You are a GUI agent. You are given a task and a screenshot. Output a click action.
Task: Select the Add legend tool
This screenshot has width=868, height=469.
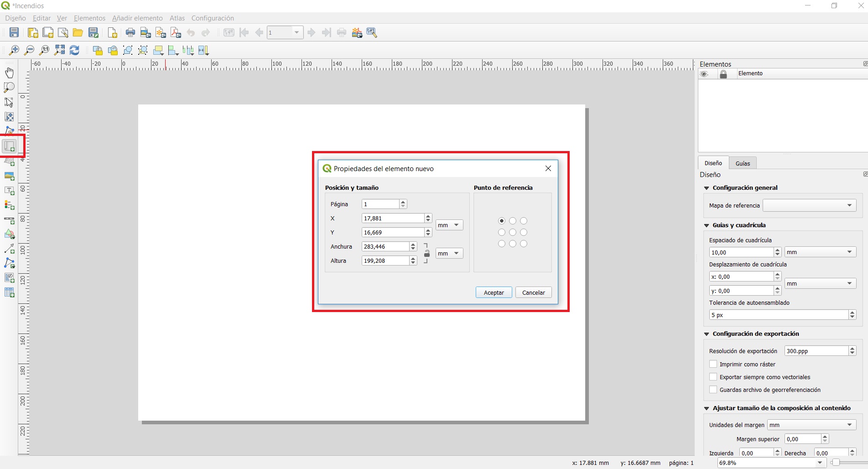[x=9, y=205]
